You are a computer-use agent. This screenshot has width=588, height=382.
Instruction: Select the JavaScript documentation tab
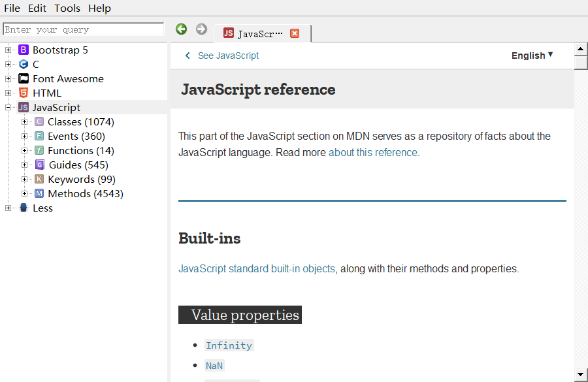coord(262,33)
